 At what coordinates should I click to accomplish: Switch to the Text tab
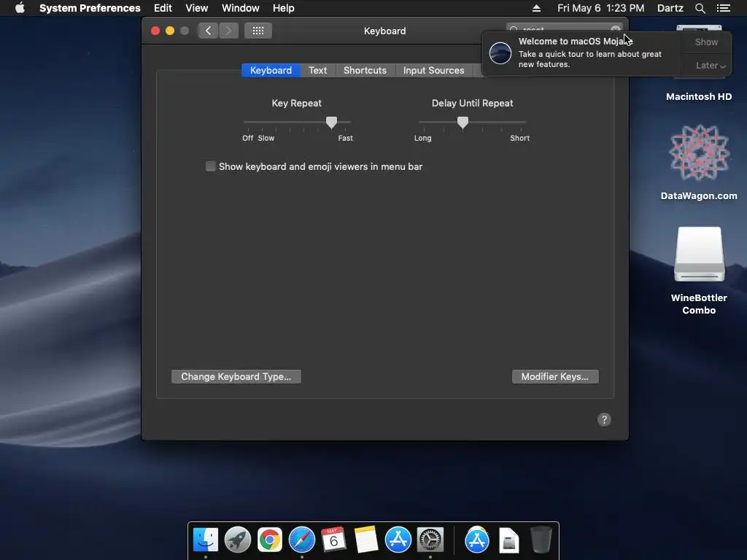(318, 70)
